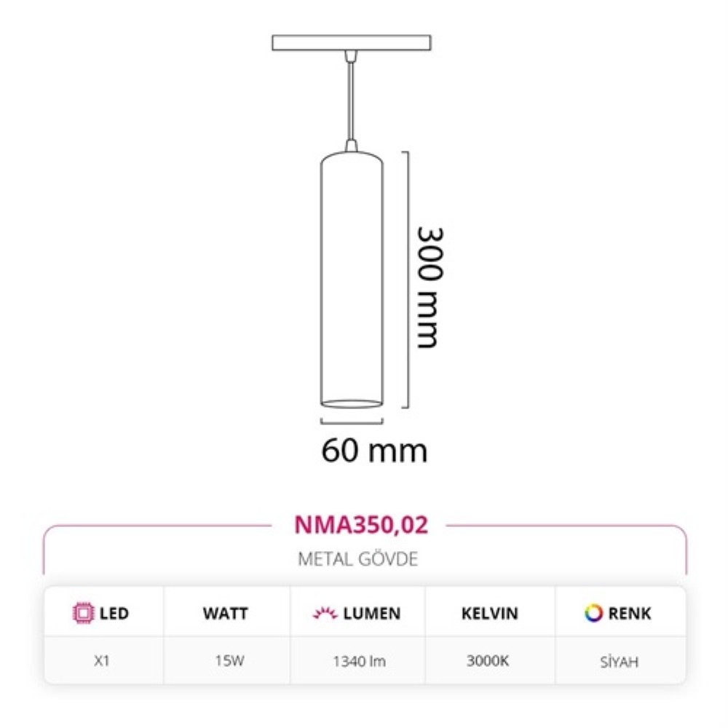This screenshot has width=728, height=728.
Task: Click the 300 mm height label
Action: [x=430, y=288]
